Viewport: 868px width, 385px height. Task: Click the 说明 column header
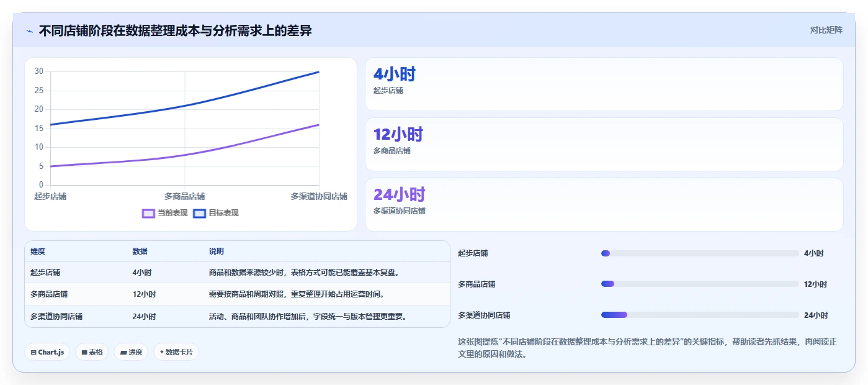217,251
